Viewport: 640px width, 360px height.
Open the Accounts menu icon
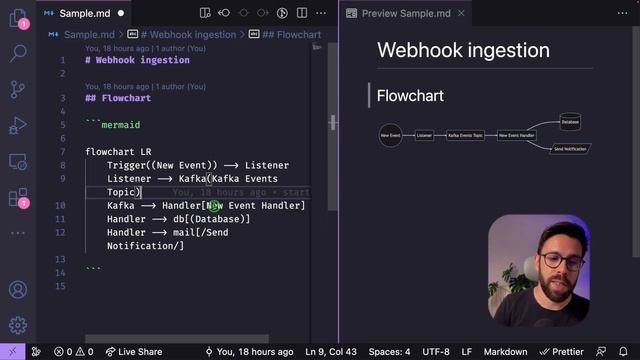tap(18, 289)
